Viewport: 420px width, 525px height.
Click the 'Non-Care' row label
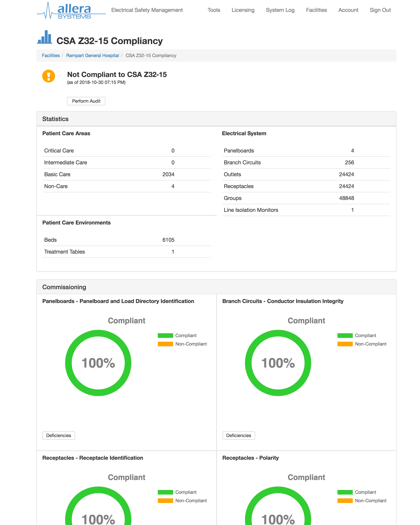click(56, 186)
